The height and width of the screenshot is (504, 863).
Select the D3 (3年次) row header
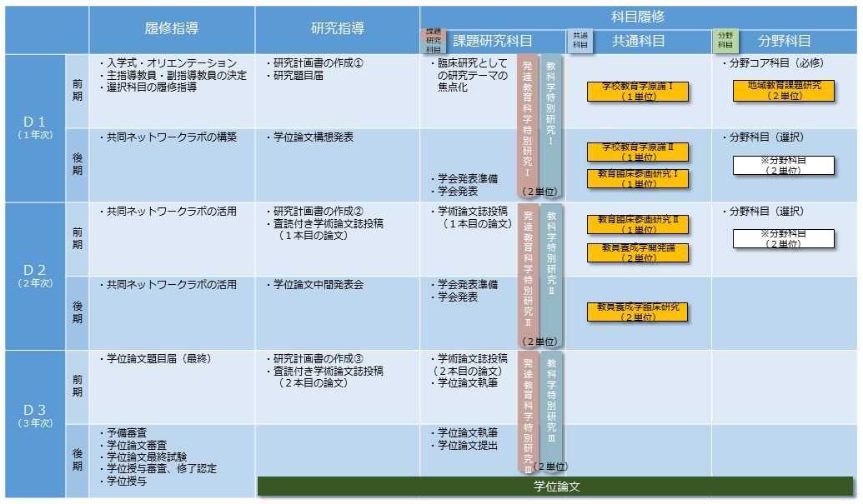35,424
